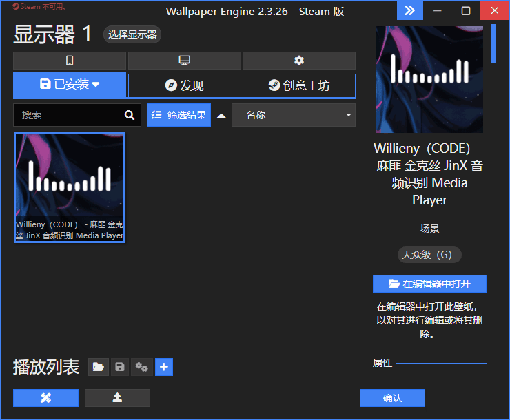This screenshot has width=510, height=420.
Task: Click the search magnifier icon
Action: pyautogui.click(x=129, y=115)
